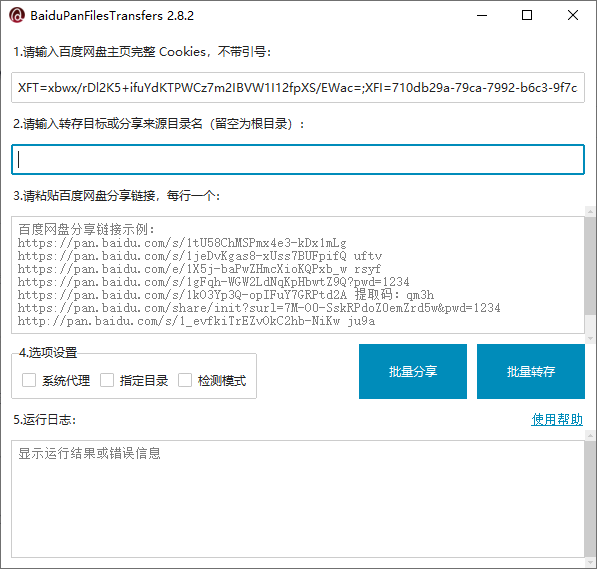Tick the 指定目录 checkbox
Viewport: 597px width, 569px height.
[x=107, y=380]
